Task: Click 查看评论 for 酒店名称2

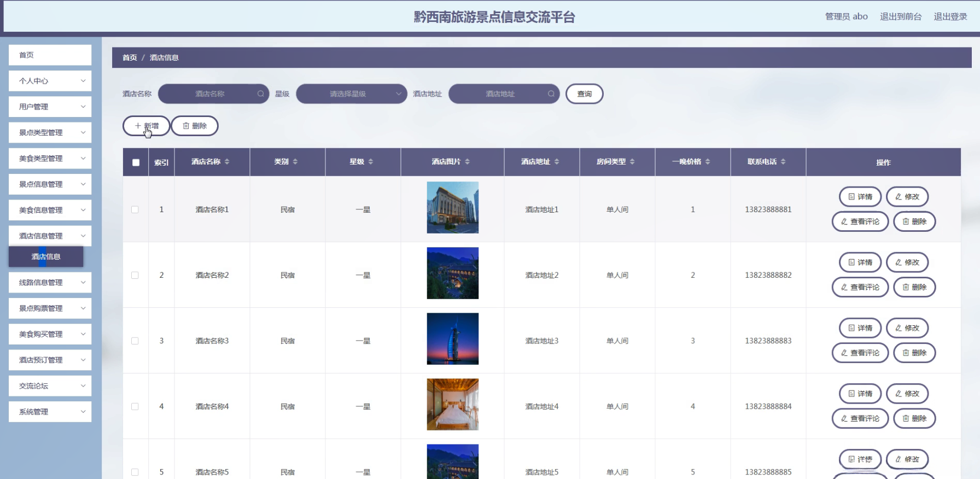Action: pos(860,287)
